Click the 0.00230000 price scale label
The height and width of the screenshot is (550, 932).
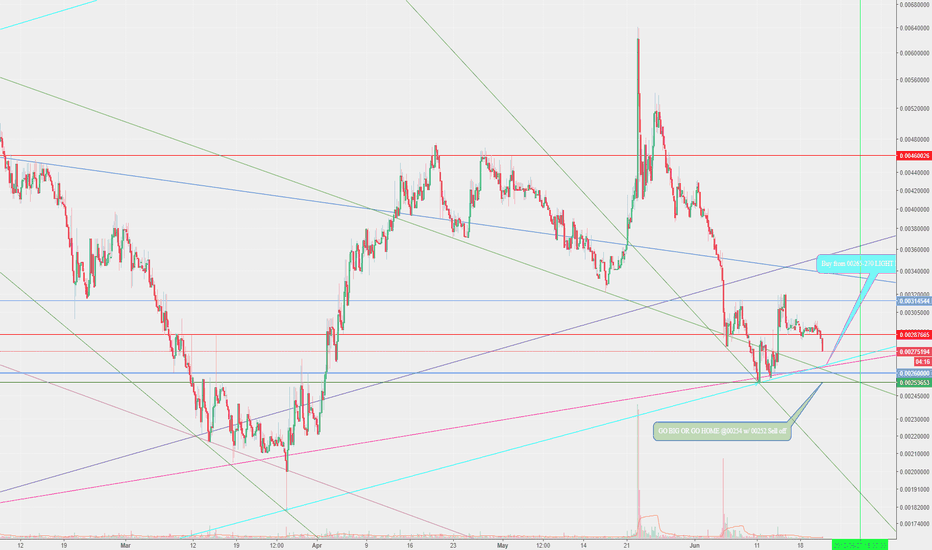(915, 419)
